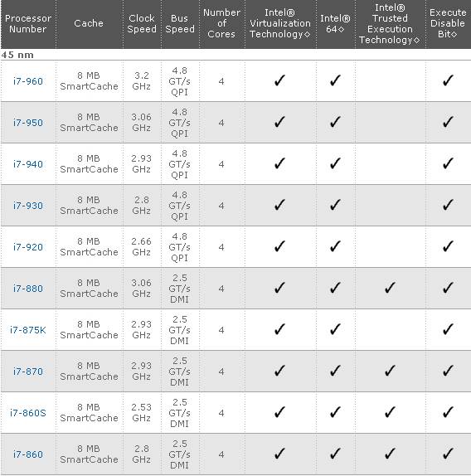The width and height of the screenshot is (471, 476).
Task: Open the i7-930 processor link
Action: (28, 206)
